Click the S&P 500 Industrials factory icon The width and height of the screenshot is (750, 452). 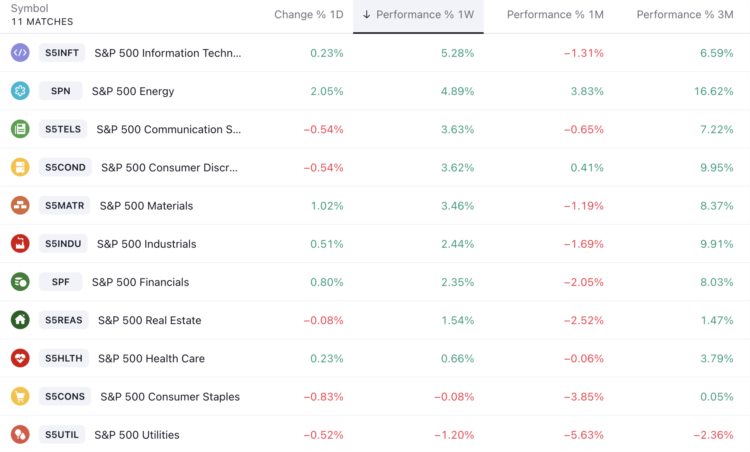[20, 243]
